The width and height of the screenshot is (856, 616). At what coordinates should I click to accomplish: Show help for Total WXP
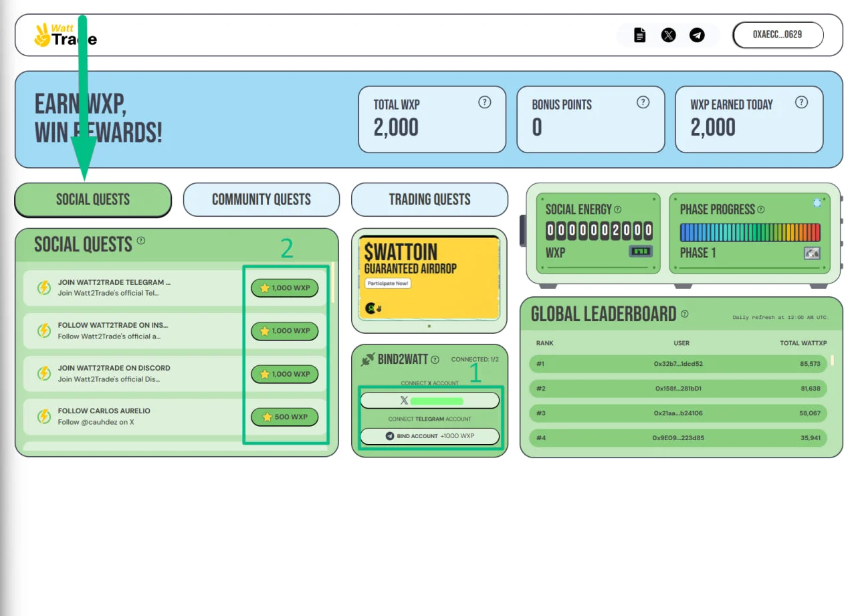coord(485,102)
